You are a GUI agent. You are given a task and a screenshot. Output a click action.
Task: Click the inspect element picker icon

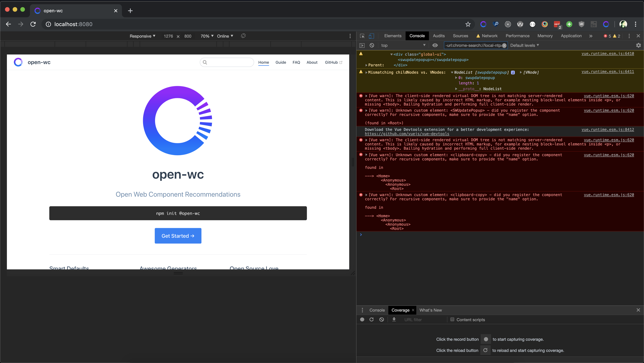click(x=362, y=36)
